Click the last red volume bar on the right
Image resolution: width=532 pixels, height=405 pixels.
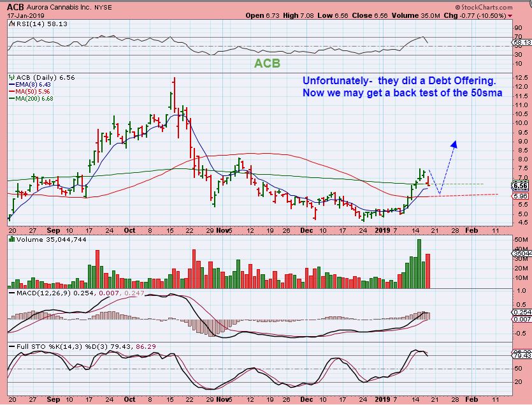pos(428,272)
